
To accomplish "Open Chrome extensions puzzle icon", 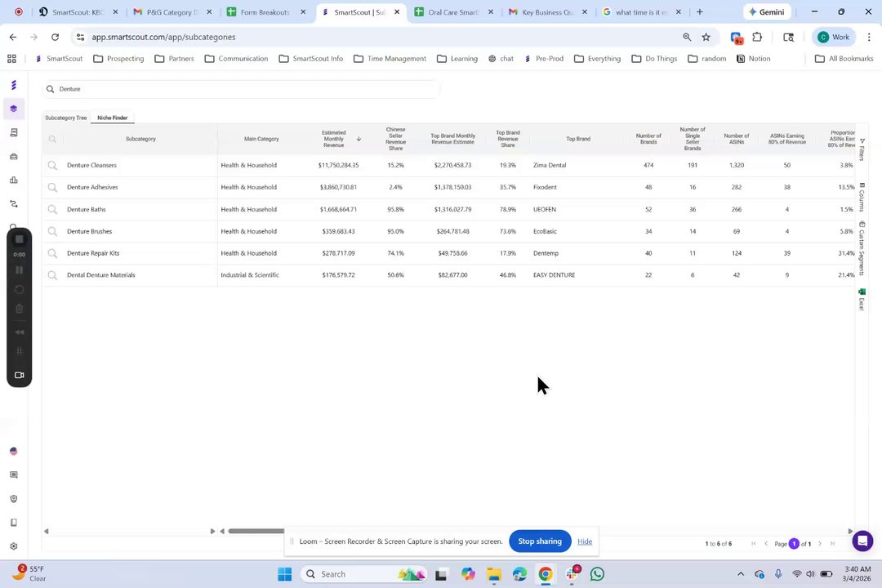I will (757, 37).
